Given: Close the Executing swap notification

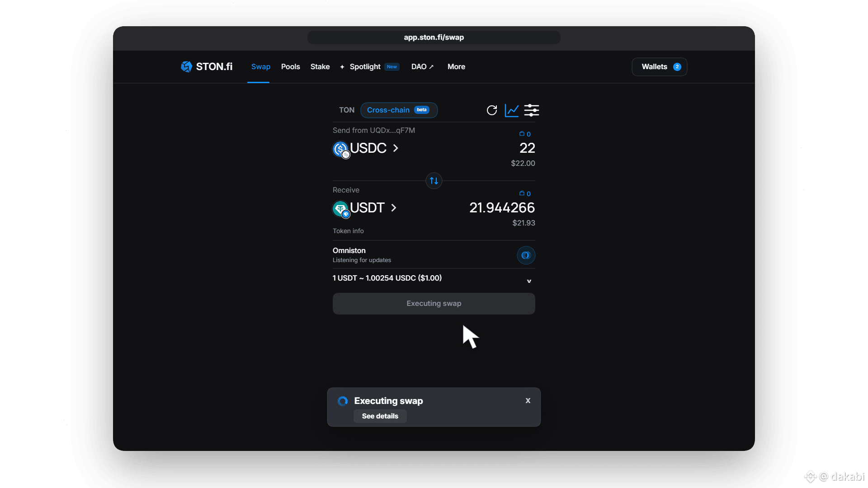Looking at the screenshot, I should [x=528, y=401].
